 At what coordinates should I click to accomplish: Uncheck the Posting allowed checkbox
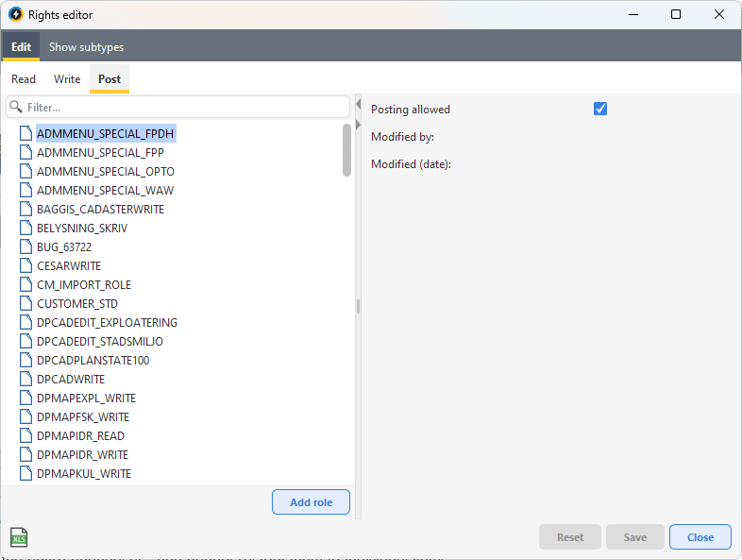600,109
